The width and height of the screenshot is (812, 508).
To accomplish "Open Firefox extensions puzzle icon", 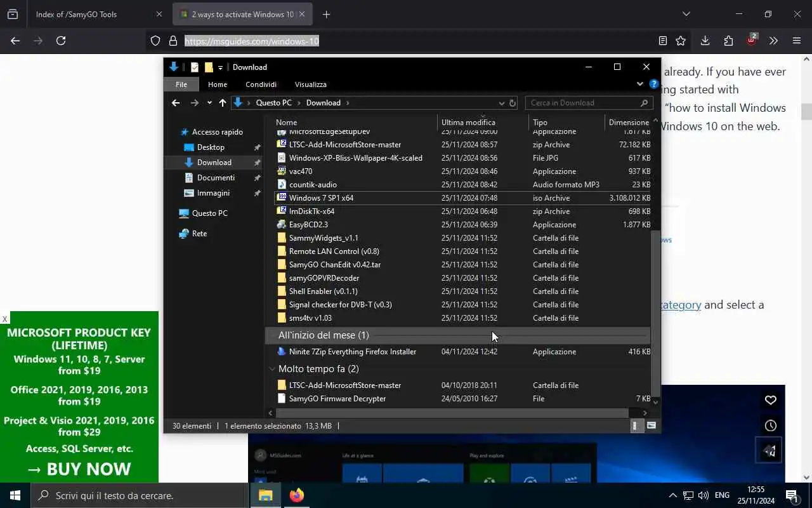I will pyautogui.click(x=728, y=41).
